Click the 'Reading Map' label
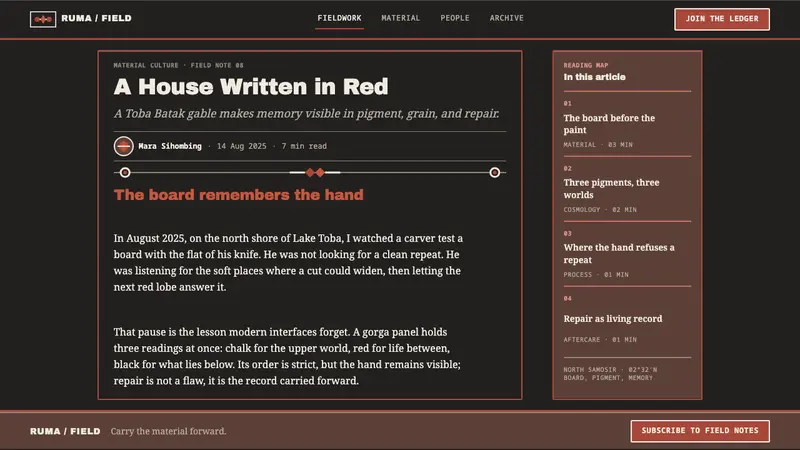This screenshot has width=800, height=450. pyautogui.click(x=586, y=65)
